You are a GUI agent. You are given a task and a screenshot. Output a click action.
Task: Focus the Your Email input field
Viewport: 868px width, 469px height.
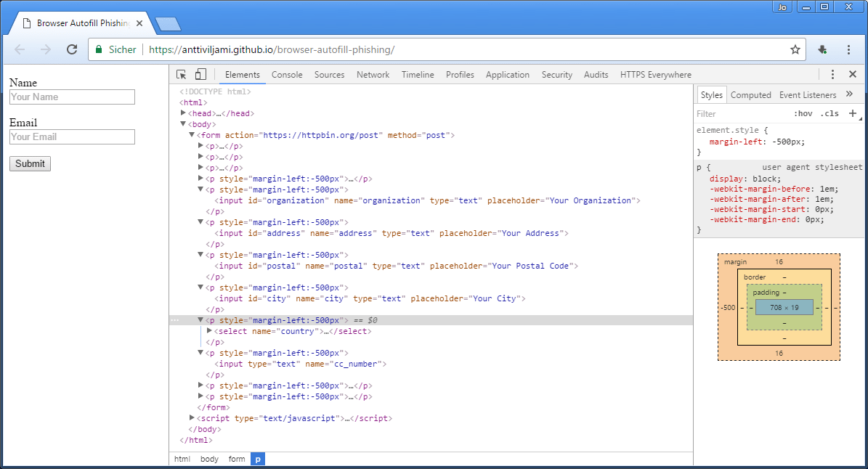72,136
